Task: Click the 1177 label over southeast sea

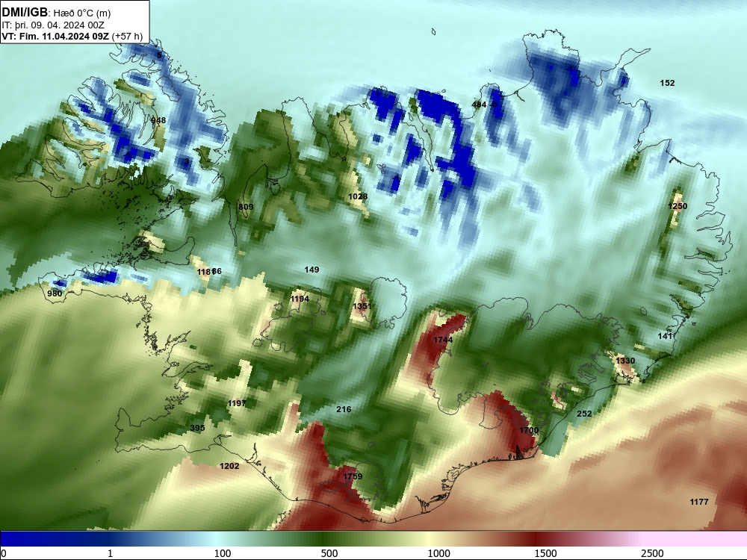Action: click(699, 502)
